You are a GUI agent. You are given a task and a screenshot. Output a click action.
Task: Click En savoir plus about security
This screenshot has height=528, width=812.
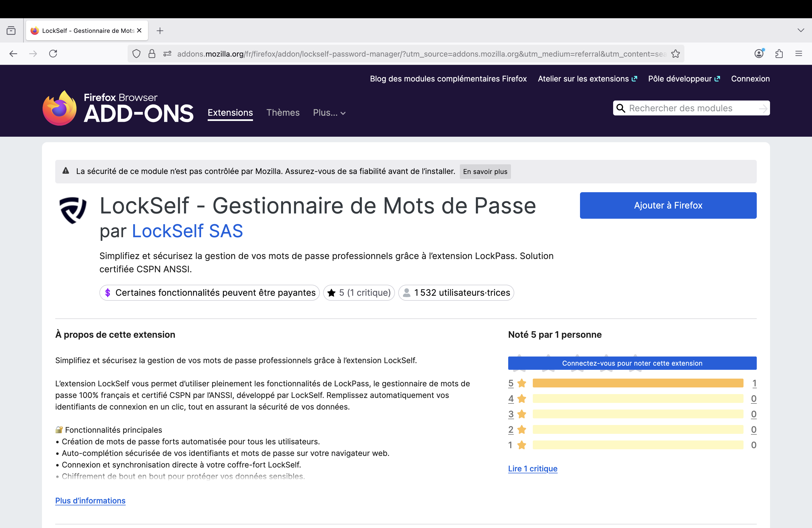pos(485,171)
